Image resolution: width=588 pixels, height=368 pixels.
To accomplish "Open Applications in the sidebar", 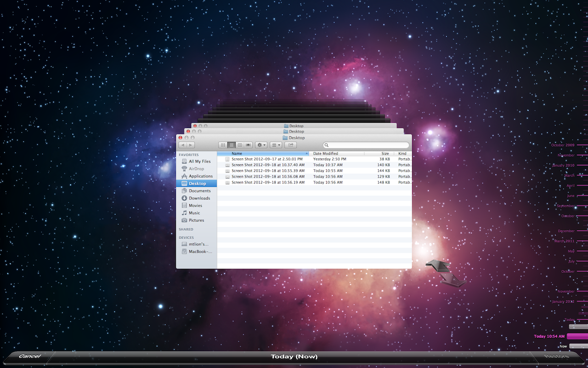I will tap(196, 176).
